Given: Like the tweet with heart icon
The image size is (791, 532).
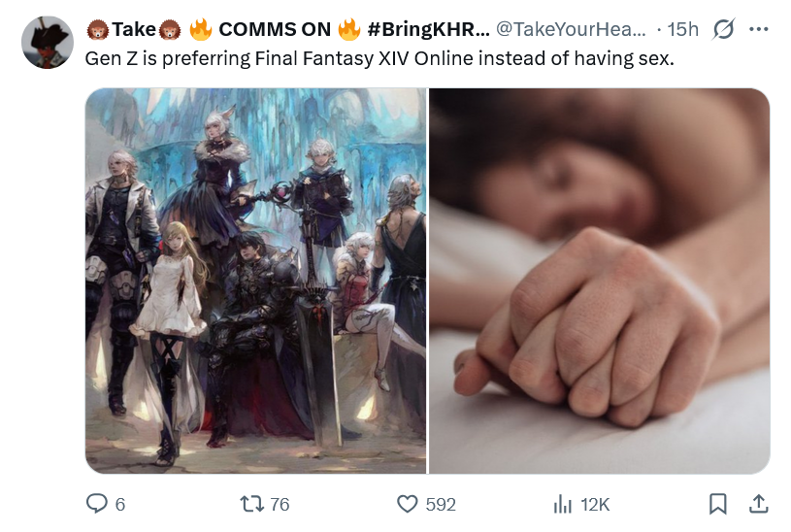Looking at the screenshot, I should 407,504.
